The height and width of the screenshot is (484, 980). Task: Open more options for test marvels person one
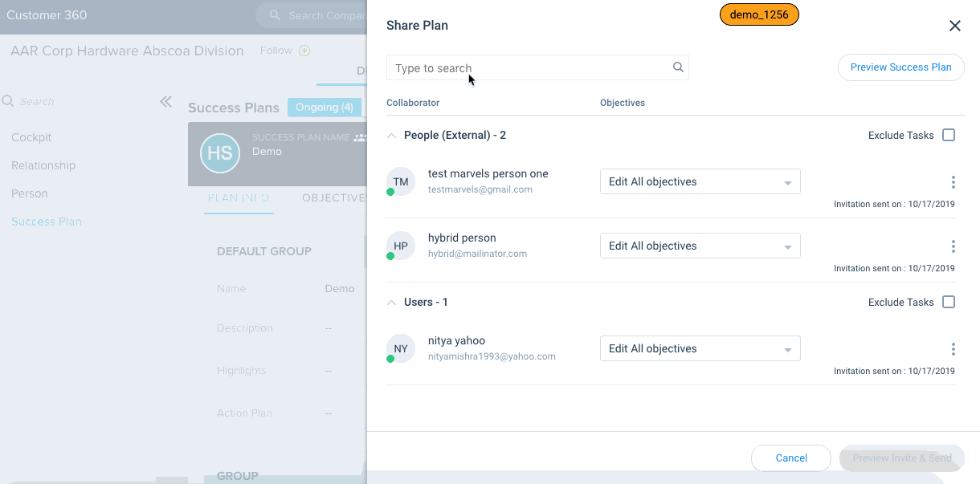[x=953, y=182]
